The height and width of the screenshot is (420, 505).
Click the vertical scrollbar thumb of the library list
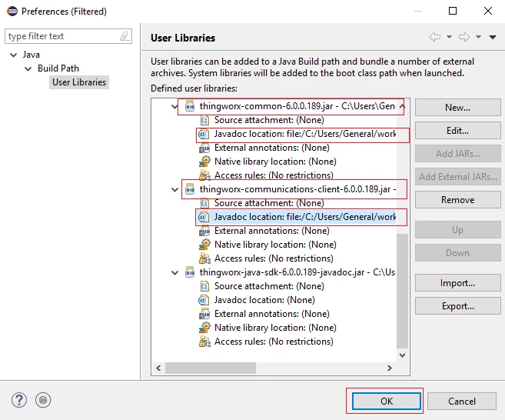(402, 291)
